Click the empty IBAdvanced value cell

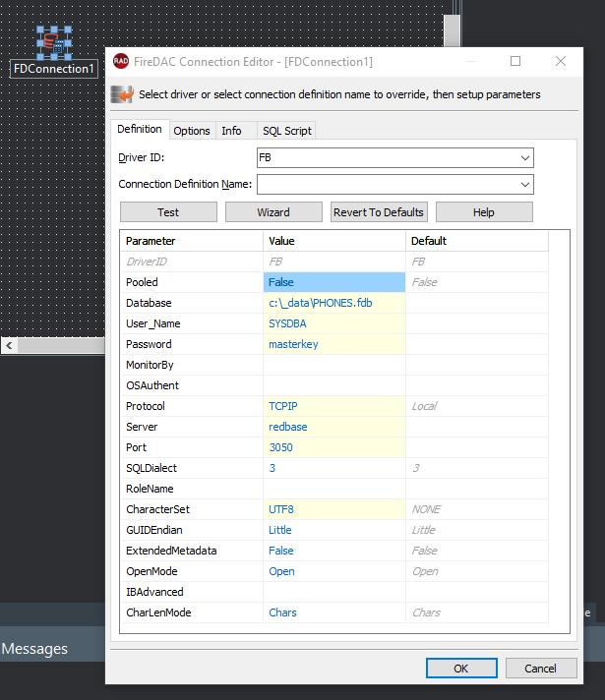pos(334,592)
